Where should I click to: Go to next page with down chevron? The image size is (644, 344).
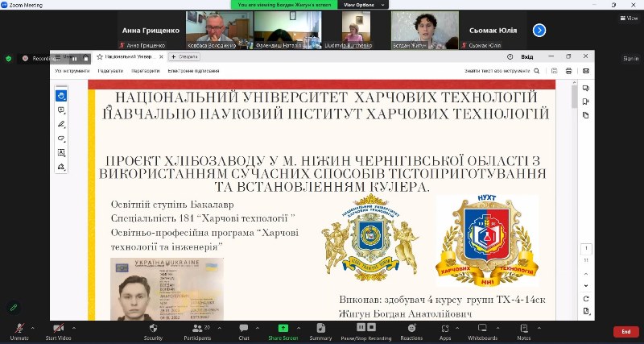[586, 286]
